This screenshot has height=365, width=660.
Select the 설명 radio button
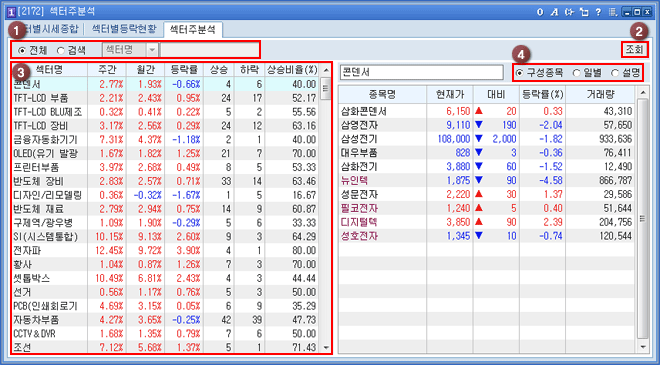(615, 73)
